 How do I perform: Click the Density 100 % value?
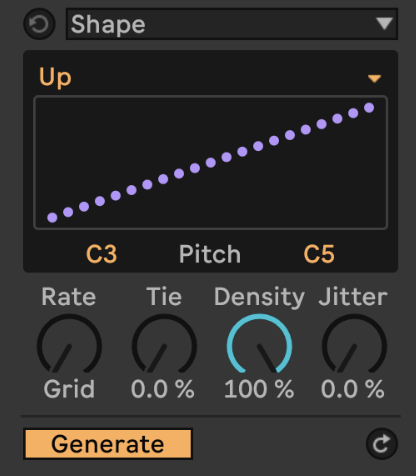pyautogui.click(x=259, y=389)
